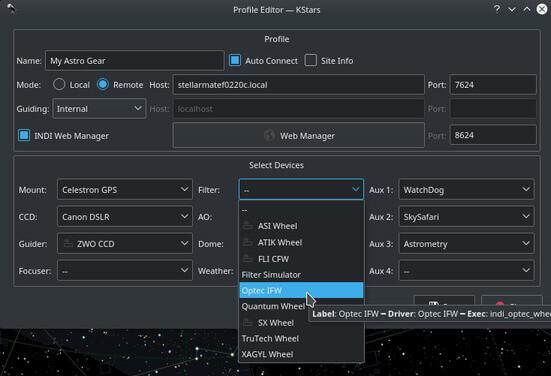
Task: Select XAGYL Wheel filter option
Action: (x=301, y=354)
